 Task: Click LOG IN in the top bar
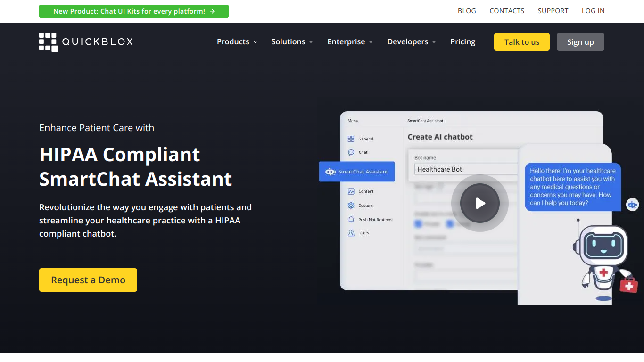pyautogui.click(x=593, y=11)
